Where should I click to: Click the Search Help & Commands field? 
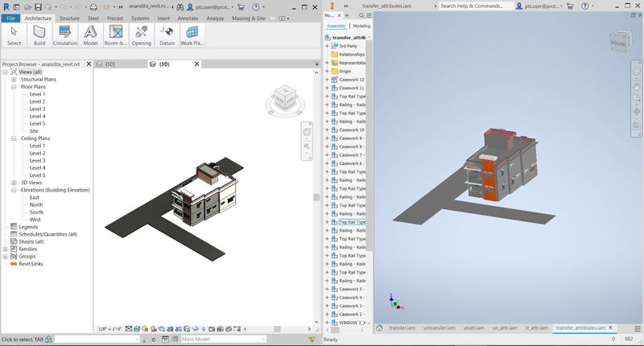[476, 6]
